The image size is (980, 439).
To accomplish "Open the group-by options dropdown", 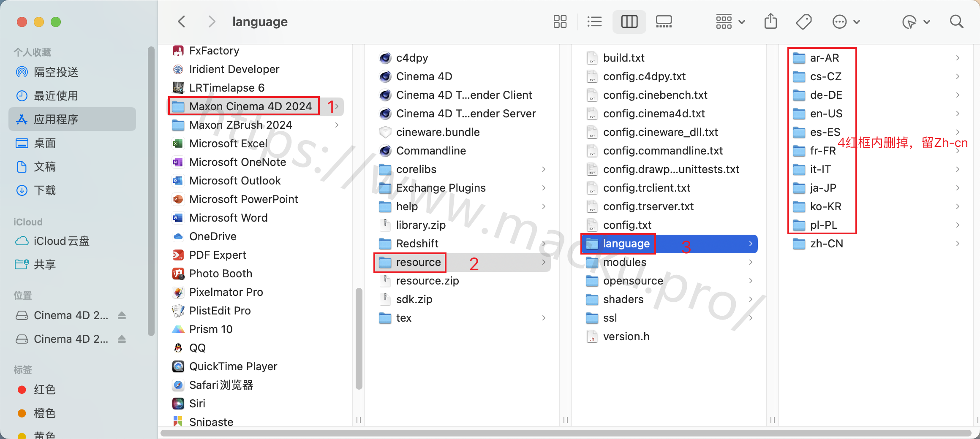I will [x=730, y=22].
